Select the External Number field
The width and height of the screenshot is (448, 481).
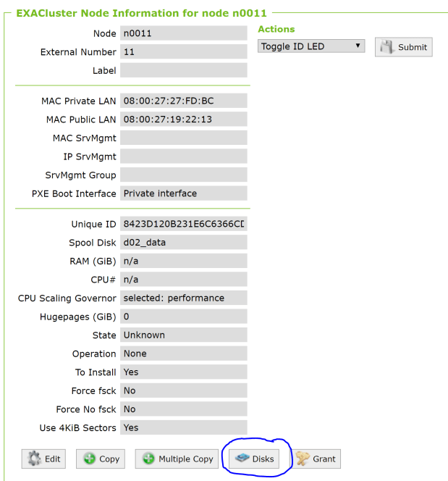tap(184, 52)
